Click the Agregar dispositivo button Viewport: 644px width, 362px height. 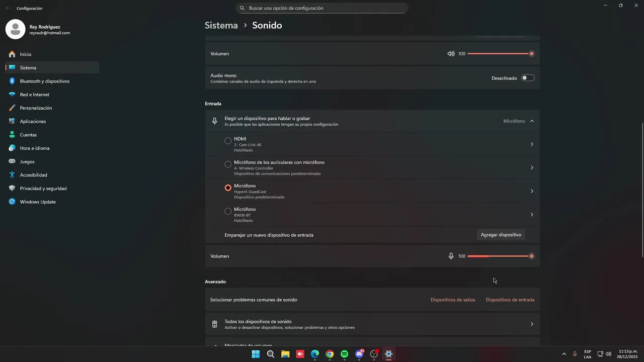pyautogui.click(x=501, y=235)
